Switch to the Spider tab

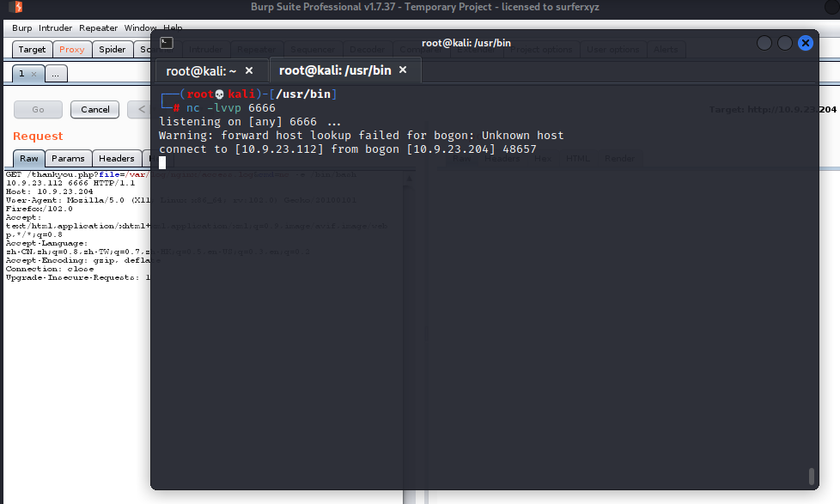pyautogui.click(x=112, y=49)
